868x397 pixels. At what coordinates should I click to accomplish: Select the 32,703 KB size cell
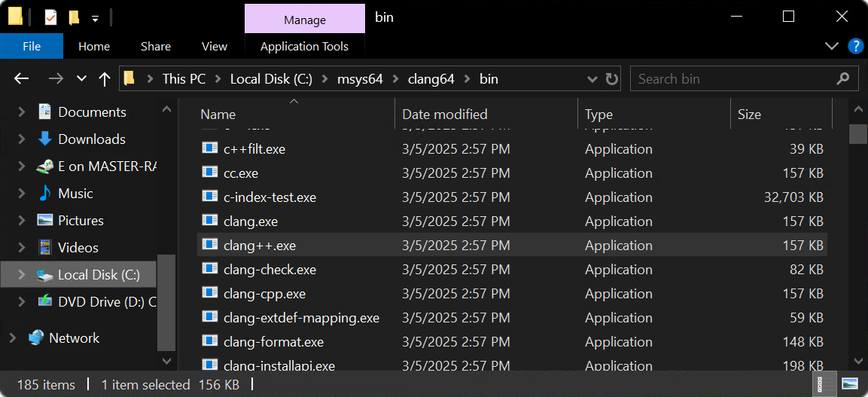793,197
